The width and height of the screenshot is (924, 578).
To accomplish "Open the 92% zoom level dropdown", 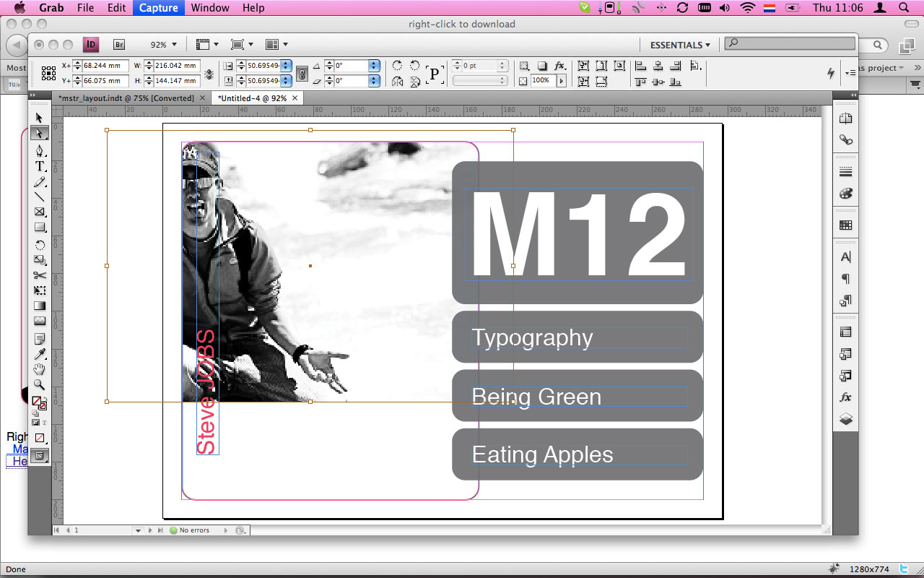I will pyautogui.click(x=174, y=45).
